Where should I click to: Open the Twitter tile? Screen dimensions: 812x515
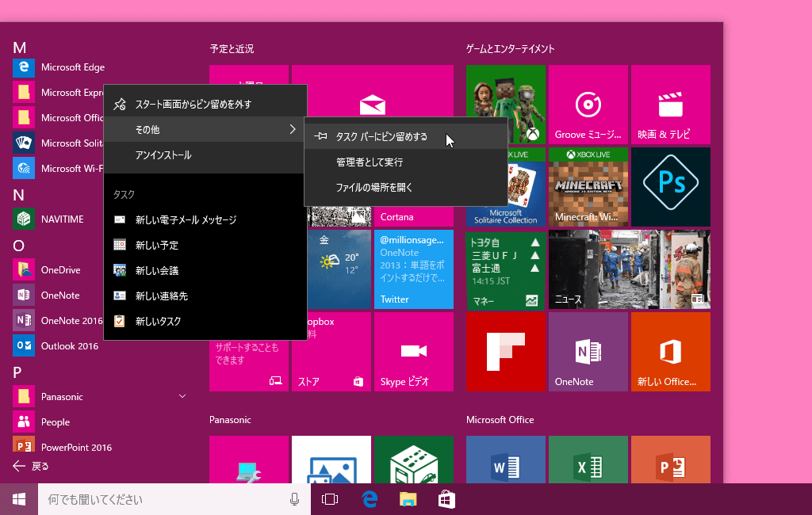pos(414,269)
